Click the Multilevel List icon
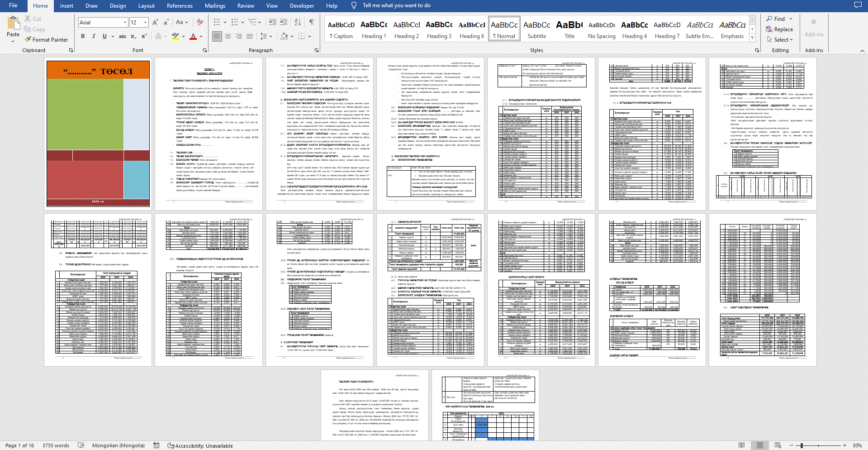Viewport: 868px width, 450px height. coord(252,22)
